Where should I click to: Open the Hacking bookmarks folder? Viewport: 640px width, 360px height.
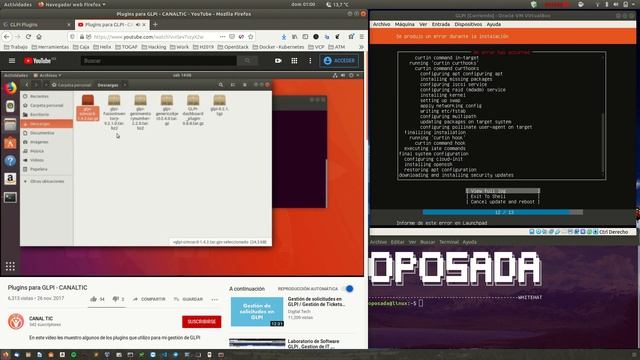point(153,47)
